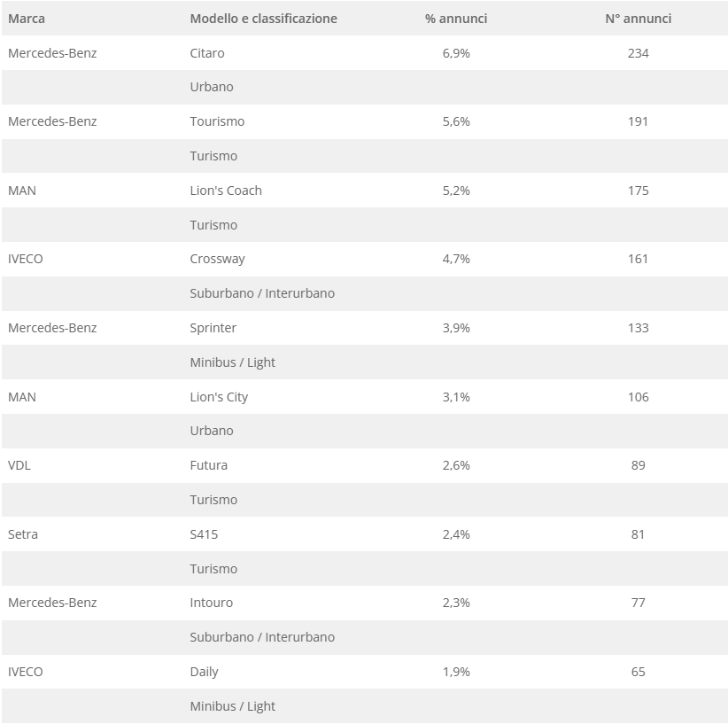The image size is (728, 724).
Task: Click the 1,9% percentage value
Action: [456, 672]
